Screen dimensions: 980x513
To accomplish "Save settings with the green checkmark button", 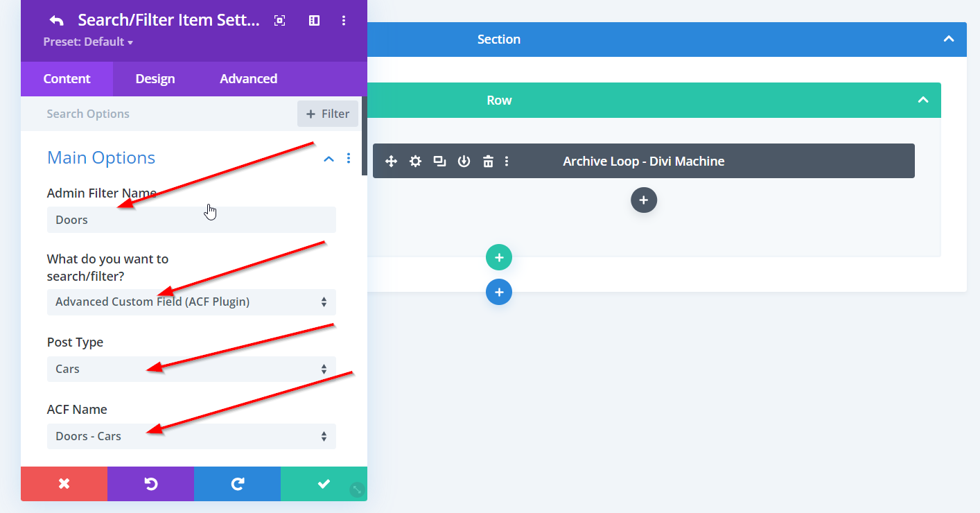I will pos(324,484).
